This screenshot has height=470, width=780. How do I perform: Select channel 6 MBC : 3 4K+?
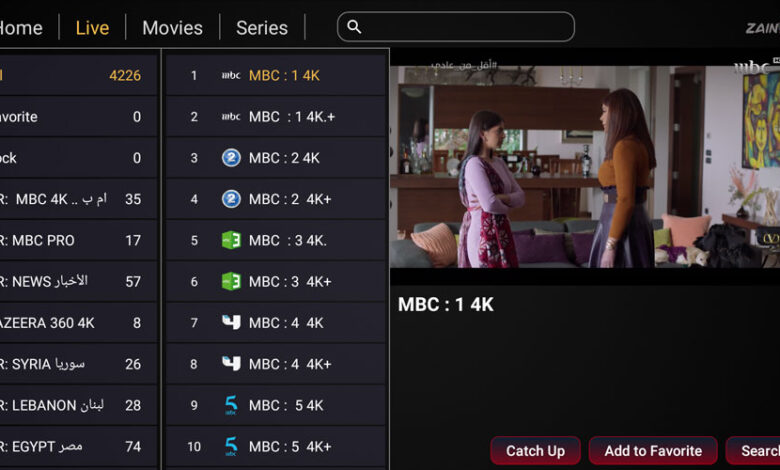pos(277,282)
